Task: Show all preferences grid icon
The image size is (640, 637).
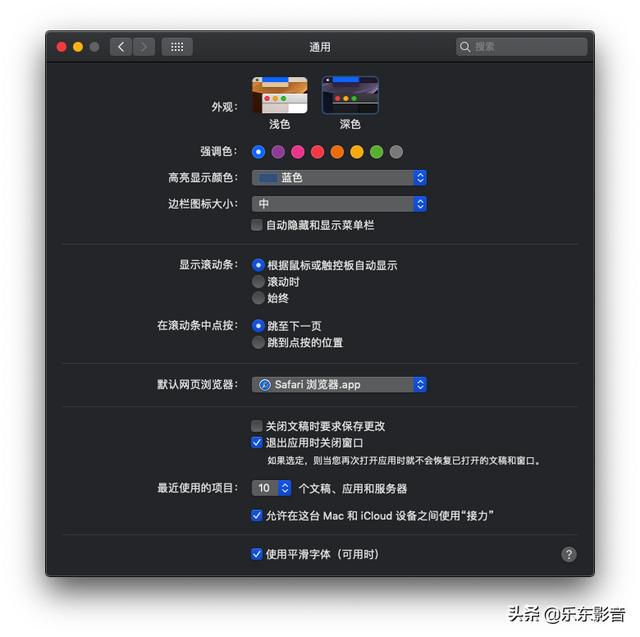Action: (177, 47)
